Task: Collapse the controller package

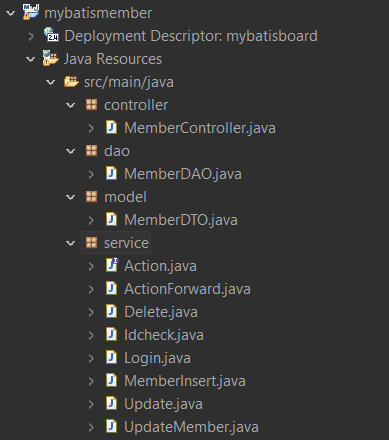Action: click(x=71, y=105)
